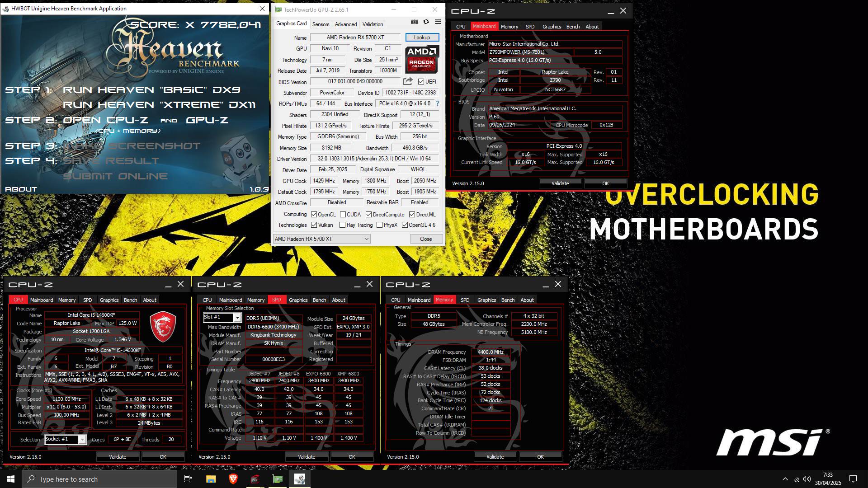Take GPU-Z screenshot with camera icon

[414, 22]
